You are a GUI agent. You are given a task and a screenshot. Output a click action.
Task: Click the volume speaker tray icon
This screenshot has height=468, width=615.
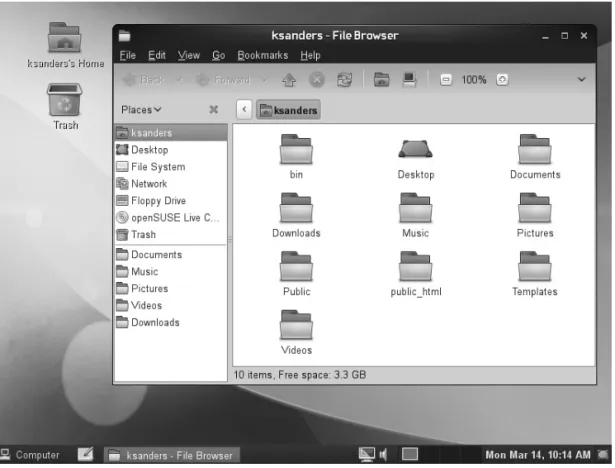(x=384, y=457)
